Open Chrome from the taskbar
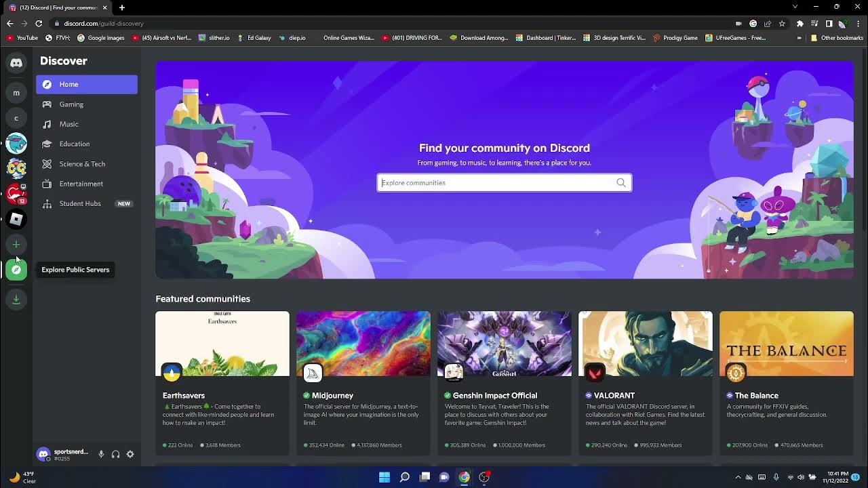 [x=464, y=477]
